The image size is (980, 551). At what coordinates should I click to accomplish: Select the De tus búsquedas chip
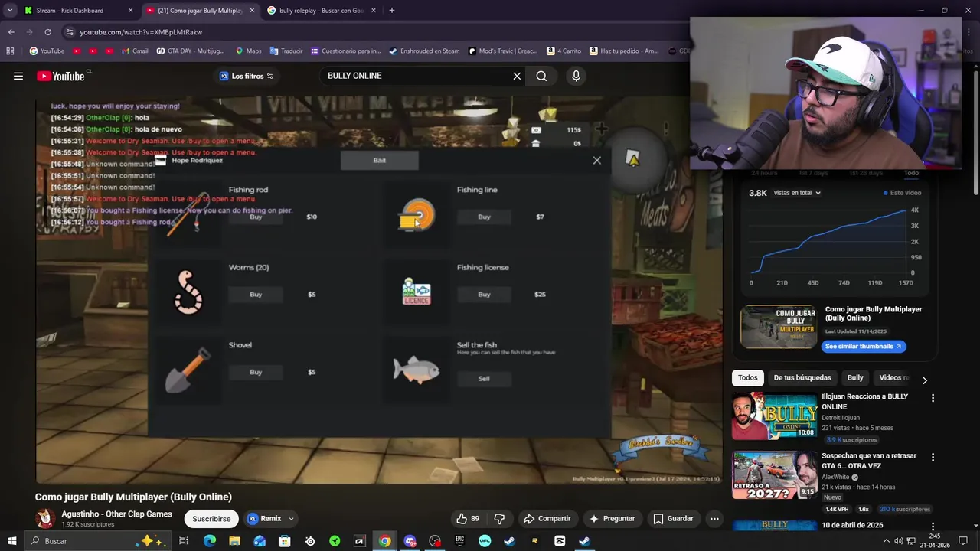click(802, 378)
